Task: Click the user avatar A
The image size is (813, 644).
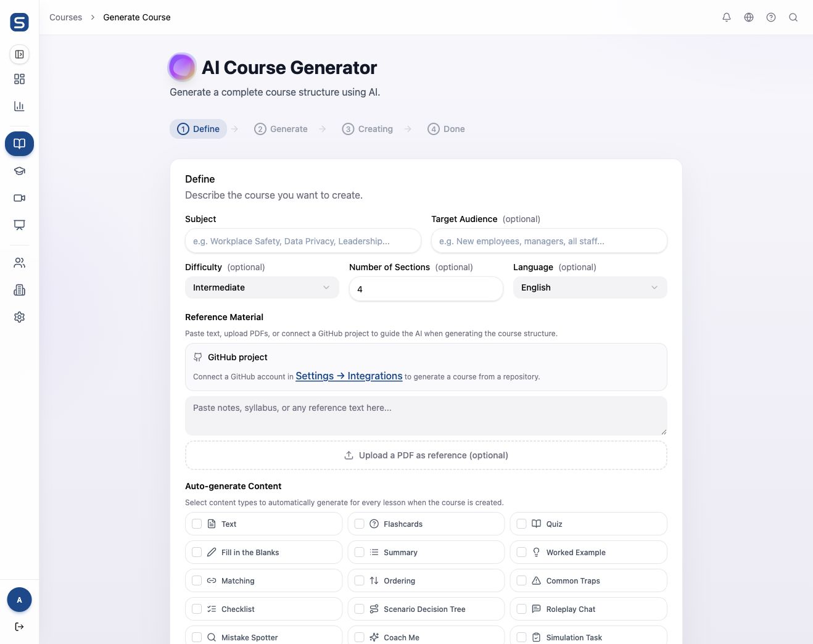Action: point(19,600)
